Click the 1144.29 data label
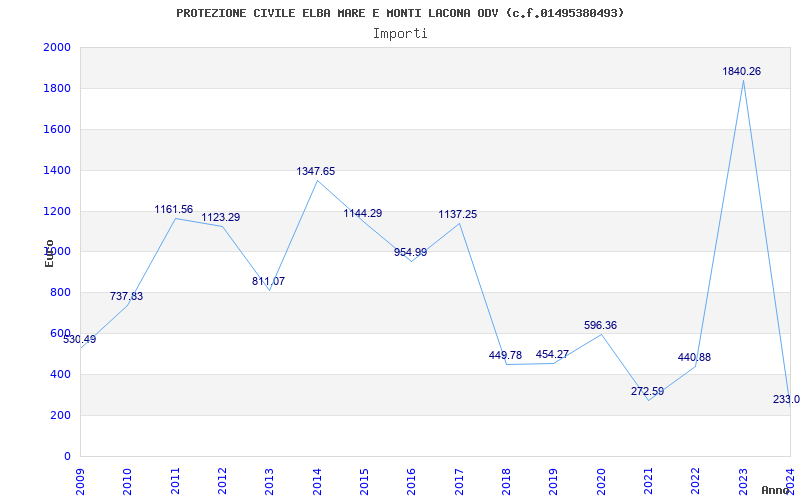800x500 pixels. [363, 213]
